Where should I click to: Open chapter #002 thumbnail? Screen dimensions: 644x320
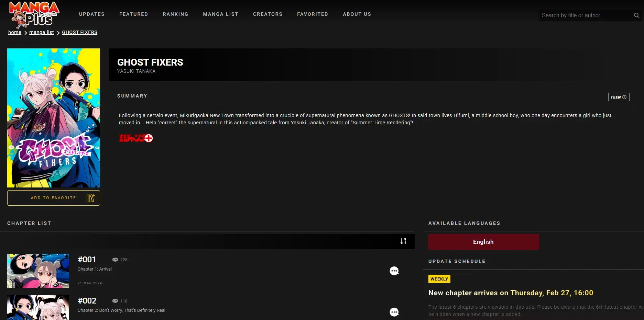38,308
